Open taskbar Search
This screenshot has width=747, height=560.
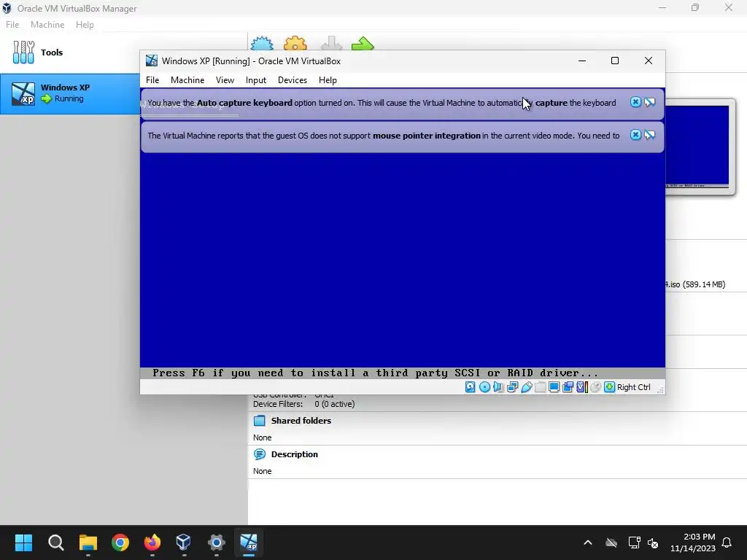55,542
